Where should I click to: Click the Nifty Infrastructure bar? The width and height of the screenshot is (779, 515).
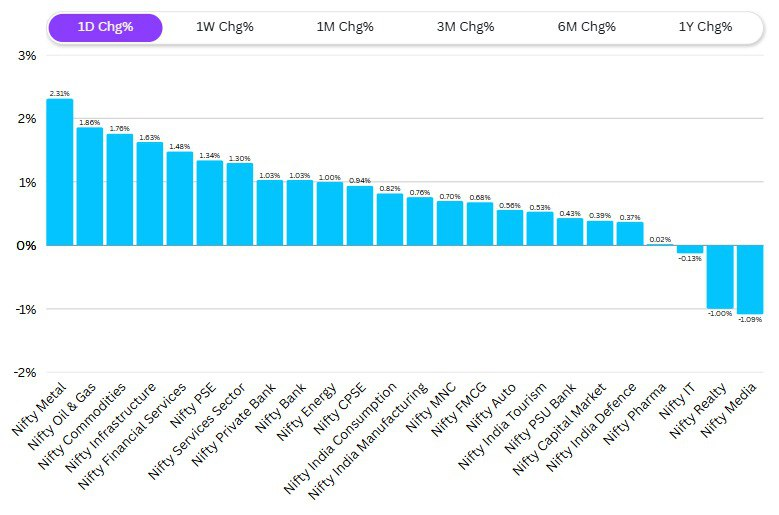click(150, 194)
